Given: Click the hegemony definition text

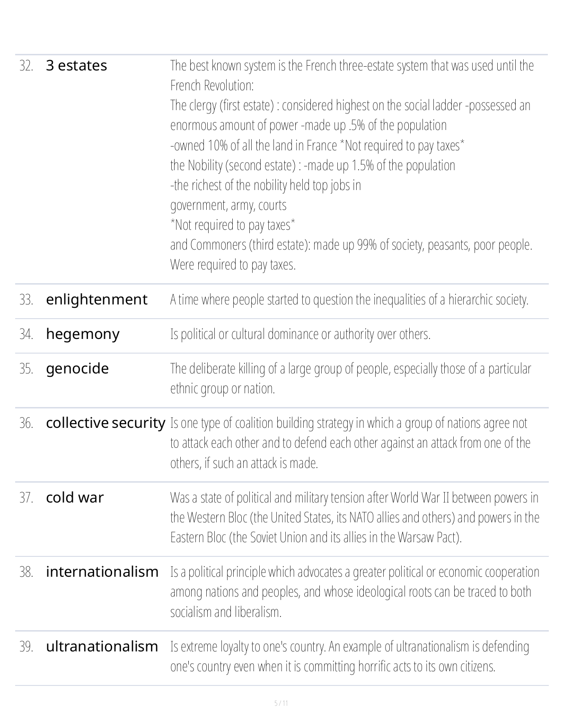Looking at the screenshot, I should [300, 334].
